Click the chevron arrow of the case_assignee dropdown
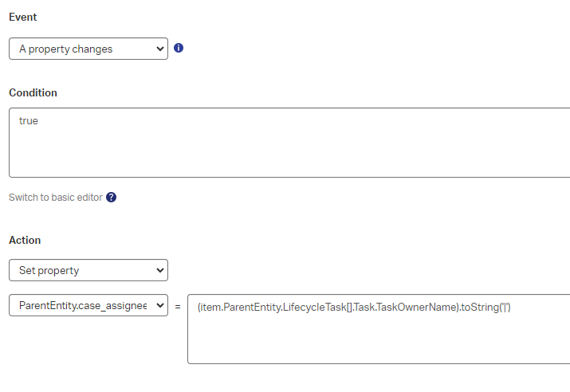 pos(159,305)
